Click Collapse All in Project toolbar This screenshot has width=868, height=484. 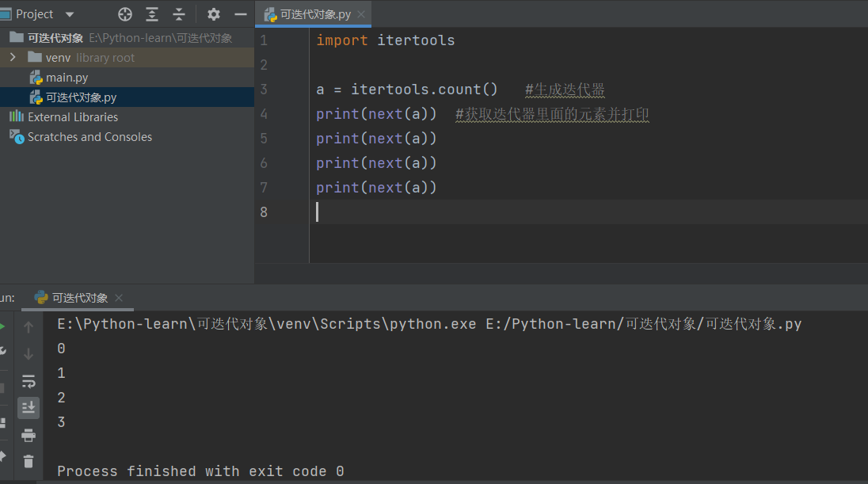tap(179, 14)
